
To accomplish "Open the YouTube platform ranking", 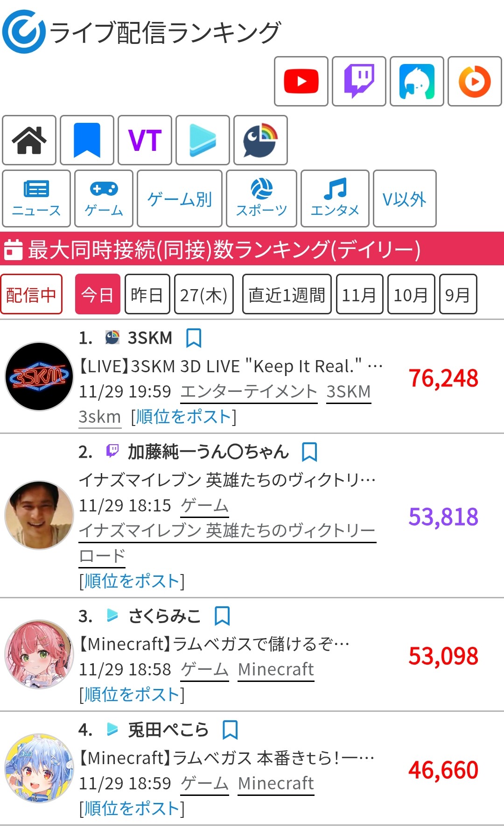I will [301, 81].
